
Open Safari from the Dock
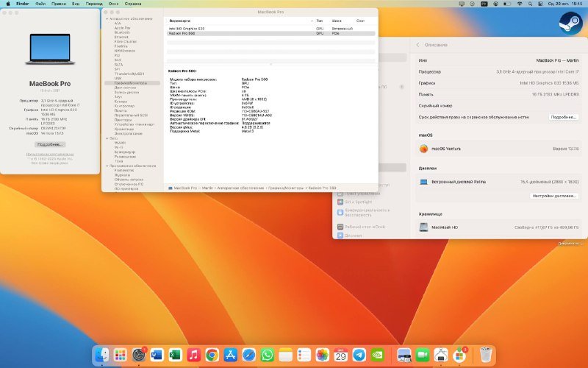[248, 355]
